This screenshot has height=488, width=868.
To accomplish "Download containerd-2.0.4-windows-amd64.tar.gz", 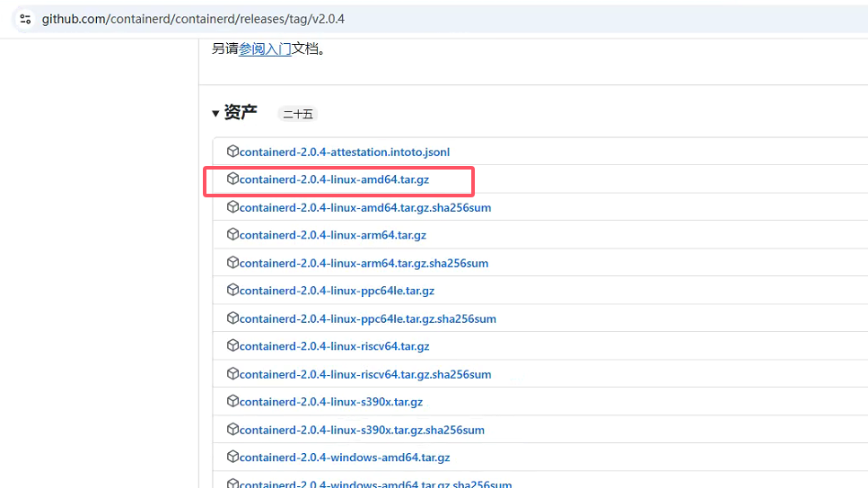I will click(345, 457).
